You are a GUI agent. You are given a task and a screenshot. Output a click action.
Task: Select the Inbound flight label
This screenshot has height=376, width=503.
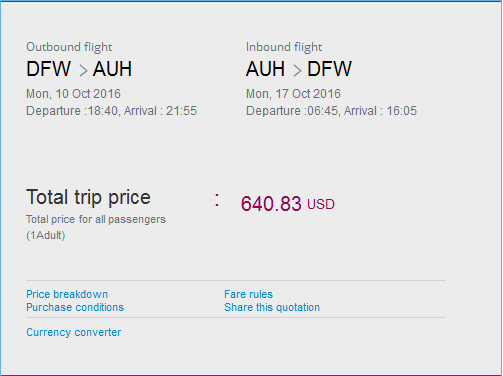click(284, 47)
